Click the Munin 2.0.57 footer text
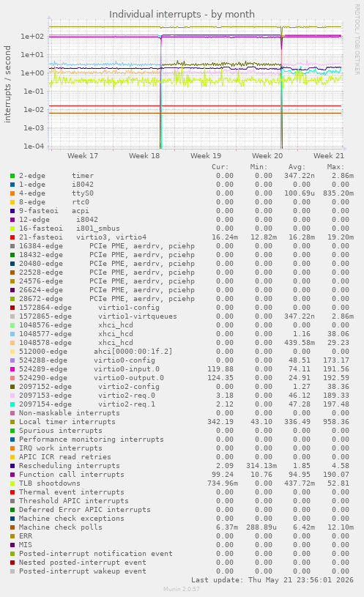364x597 pixels. [182, 589]
